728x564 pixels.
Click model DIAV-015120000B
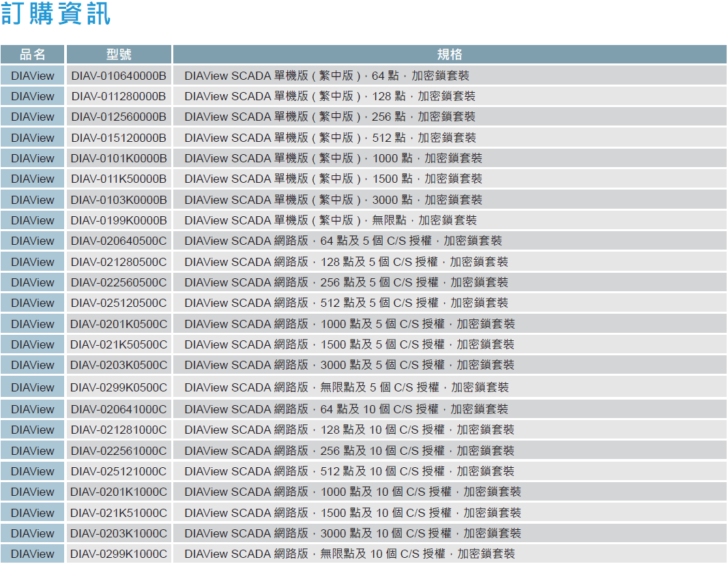click(119, 138)
